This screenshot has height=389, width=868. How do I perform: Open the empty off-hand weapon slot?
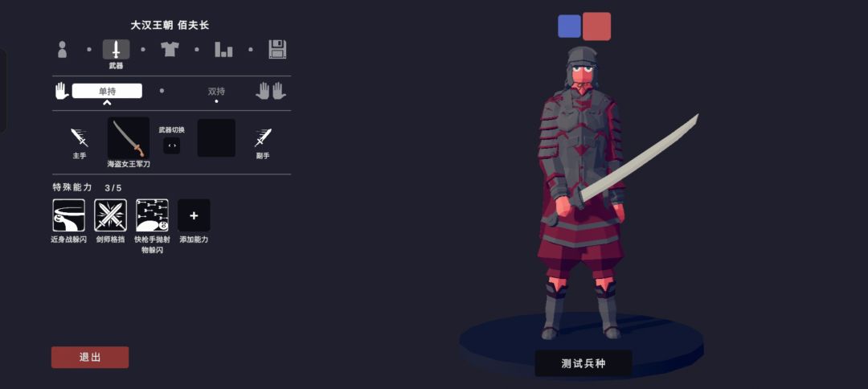[x=216, y=137]
